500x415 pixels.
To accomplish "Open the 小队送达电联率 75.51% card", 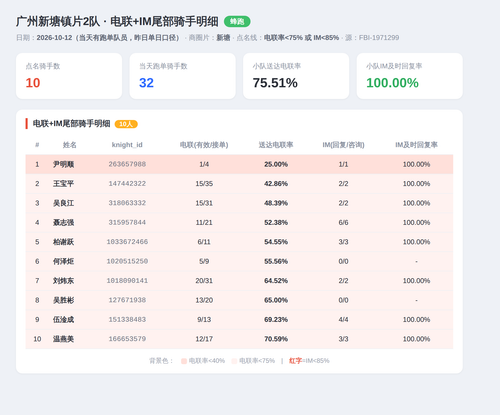I will (296, 76).
